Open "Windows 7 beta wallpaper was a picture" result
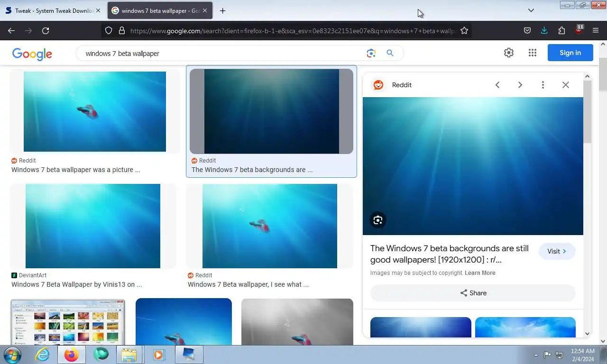Viewport: 607px width, 364px height. click(76, 170)
